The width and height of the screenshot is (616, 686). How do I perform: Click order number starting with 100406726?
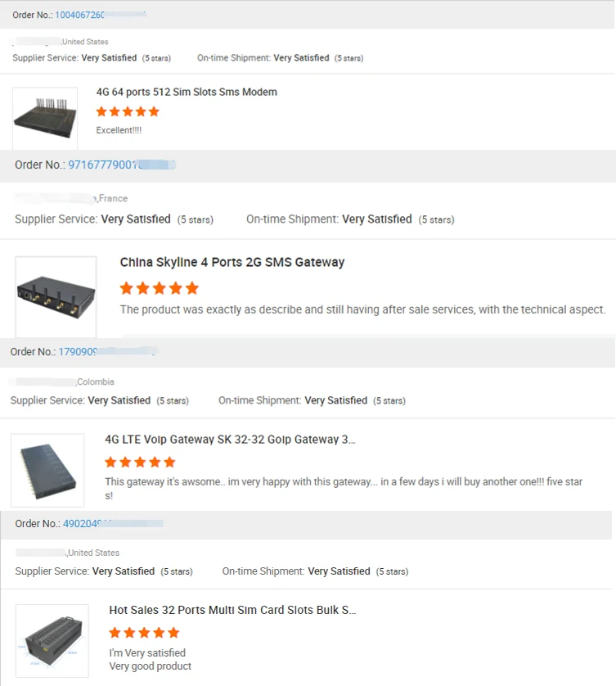pyautogui.click(x=101, y=15)
